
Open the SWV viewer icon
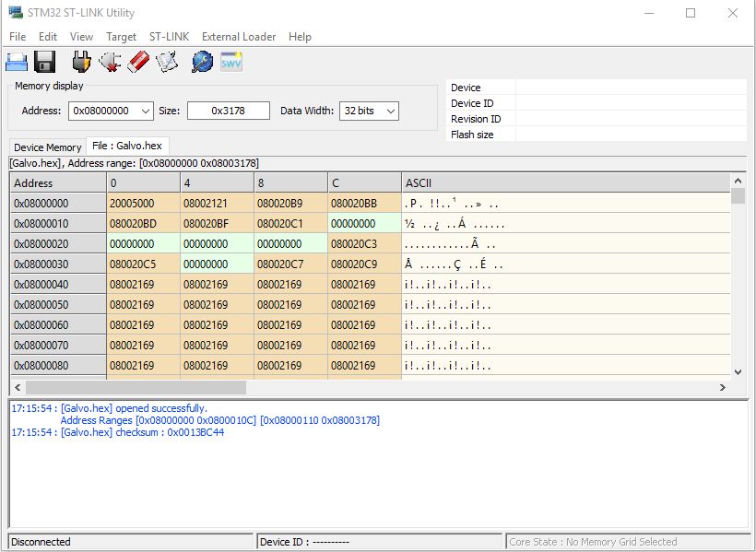pos(230,62)
